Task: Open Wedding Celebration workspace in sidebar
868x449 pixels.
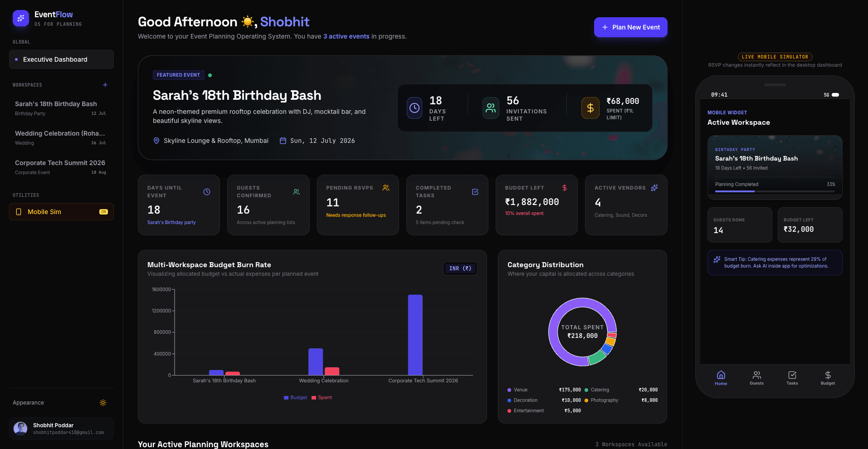Action: (61, 137)
